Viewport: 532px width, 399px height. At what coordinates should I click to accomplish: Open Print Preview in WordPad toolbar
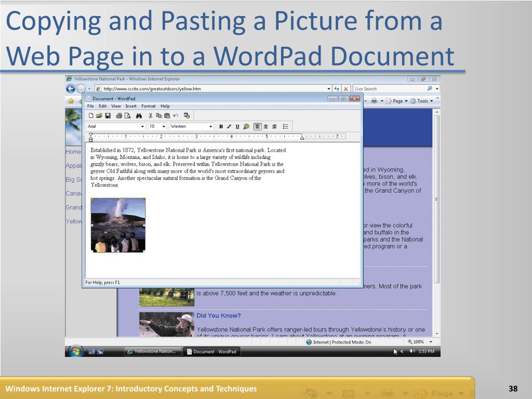pyautogui.click(x=128, y=116)
